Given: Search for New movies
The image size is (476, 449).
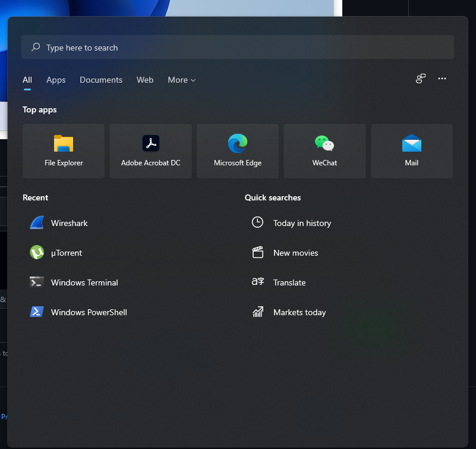Looking at the screenshot, I should coord(295,253).
